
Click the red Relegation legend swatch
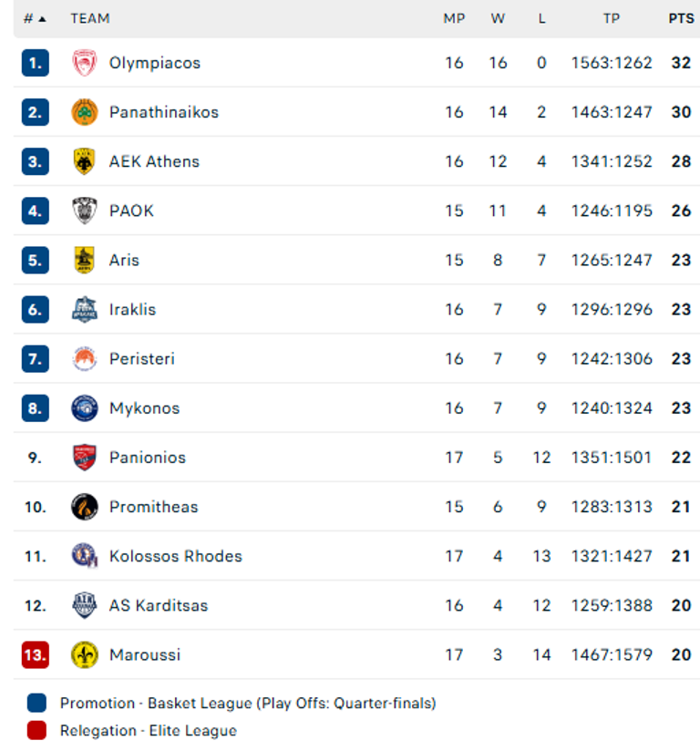pyautogui.click(x=36, y=730)
